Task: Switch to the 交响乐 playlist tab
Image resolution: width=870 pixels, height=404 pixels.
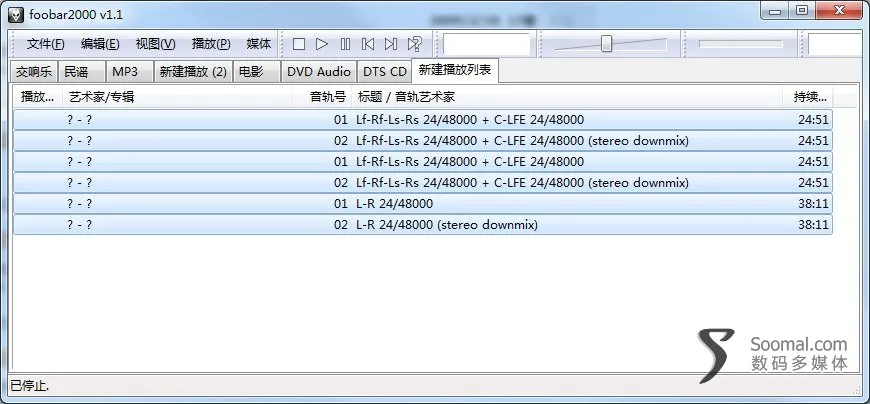Action: [x=33, y=72]
